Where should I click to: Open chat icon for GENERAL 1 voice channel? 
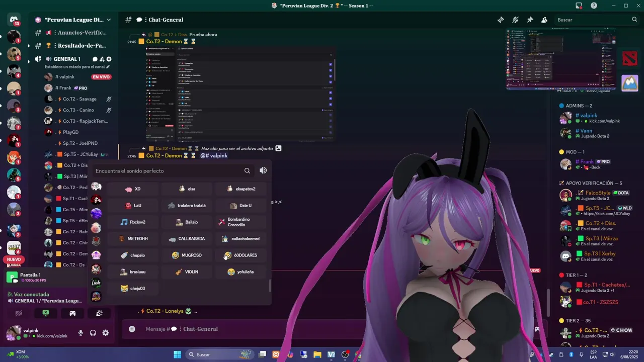coord(95,59)
